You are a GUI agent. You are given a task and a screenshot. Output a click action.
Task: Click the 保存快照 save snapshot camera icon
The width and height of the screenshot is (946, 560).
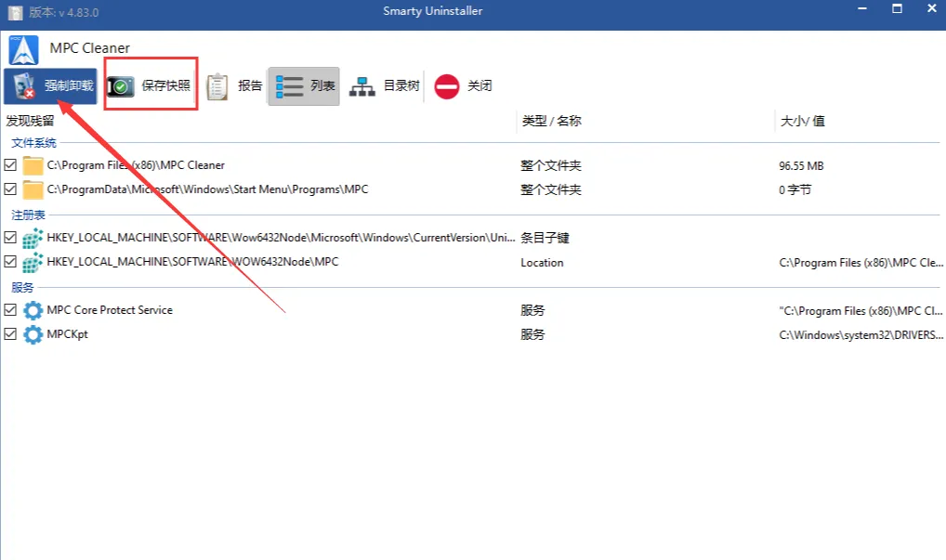(121, 86)
